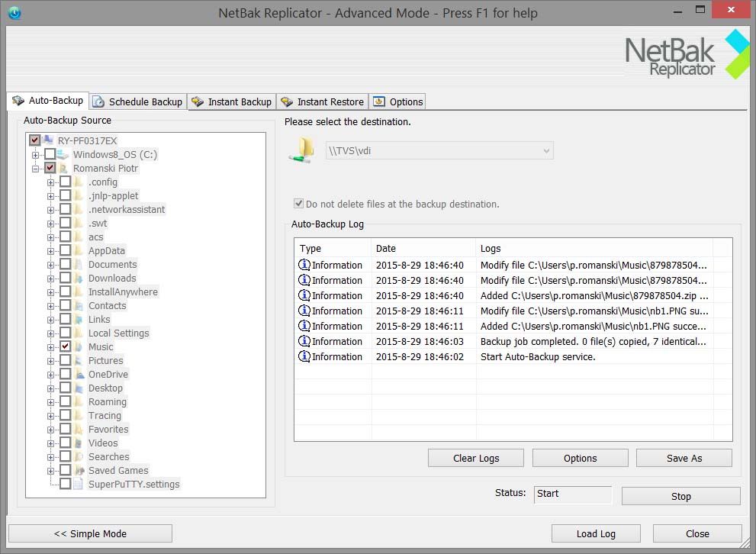This screenshot has height=554, width=756.
Task: Switch to Simple Mode
Action: [x=90, y=533]
